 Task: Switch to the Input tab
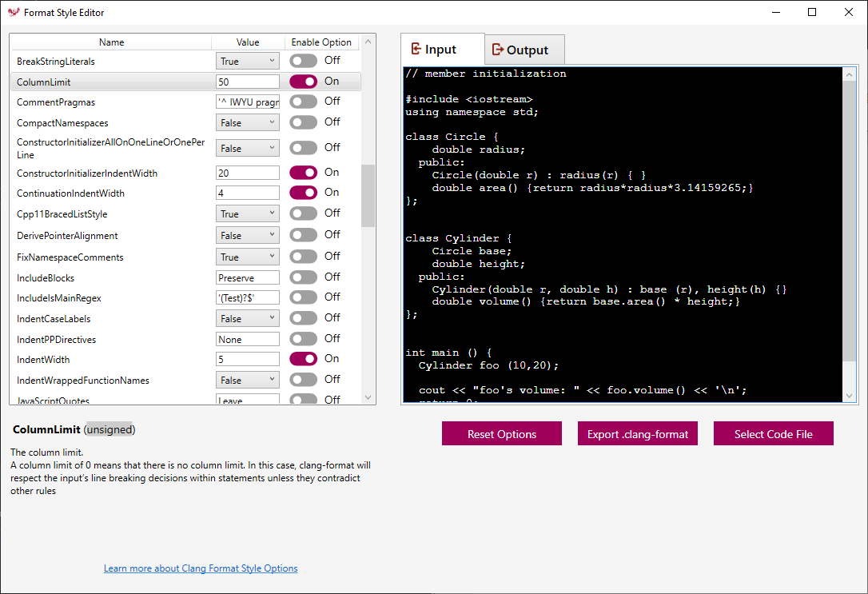click(x=442, y=50)
